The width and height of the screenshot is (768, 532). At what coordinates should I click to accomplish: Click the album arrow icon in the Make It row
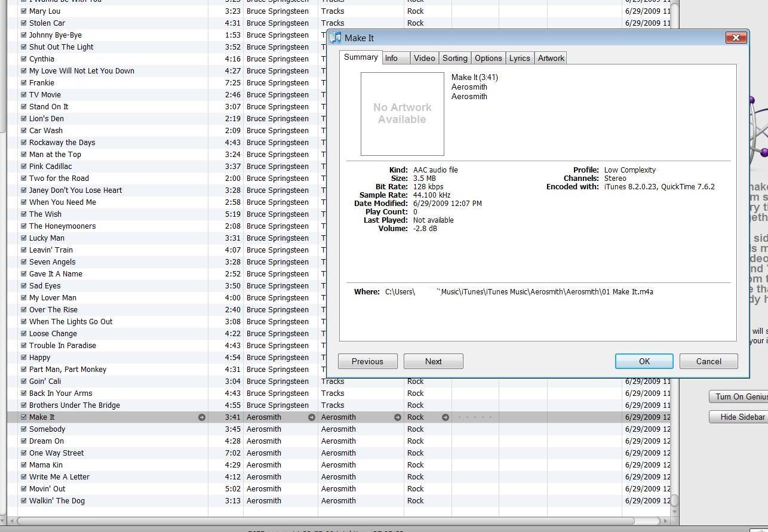point(398,417)
